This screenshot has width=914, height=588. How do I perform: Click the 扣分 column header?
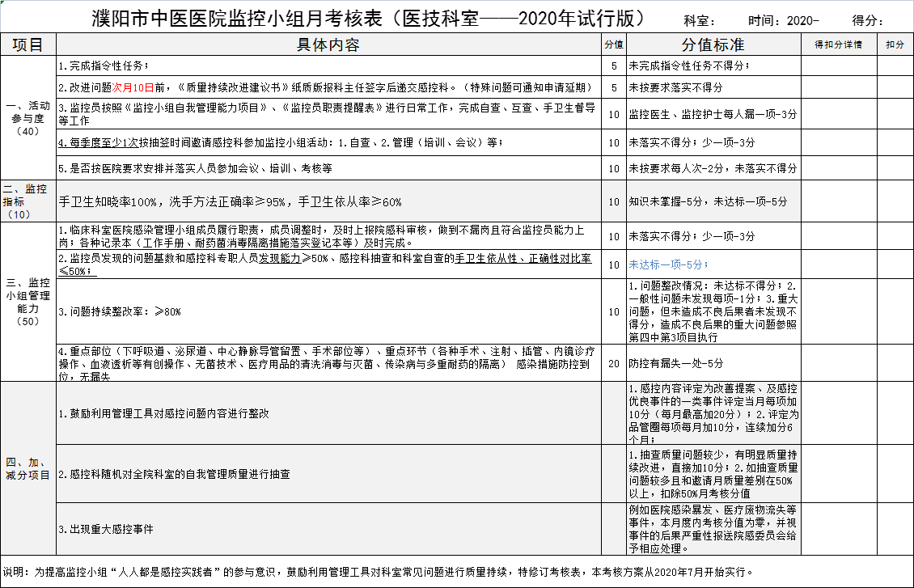pos(895,44)
